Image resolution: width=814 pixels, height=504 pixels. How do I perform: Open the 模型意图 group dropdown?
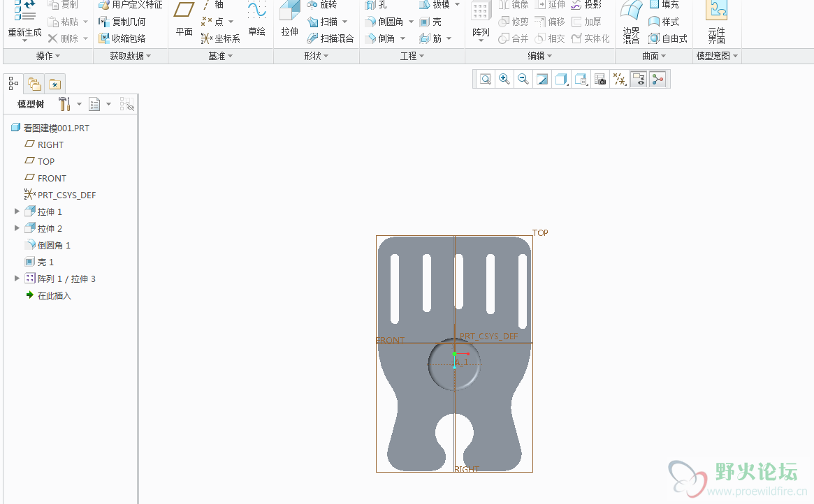coord(717,56)
